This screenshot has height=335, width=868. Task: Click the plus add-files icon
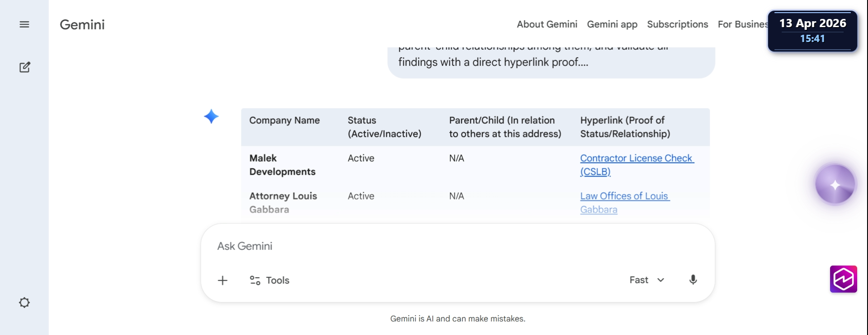pos(222,280)
